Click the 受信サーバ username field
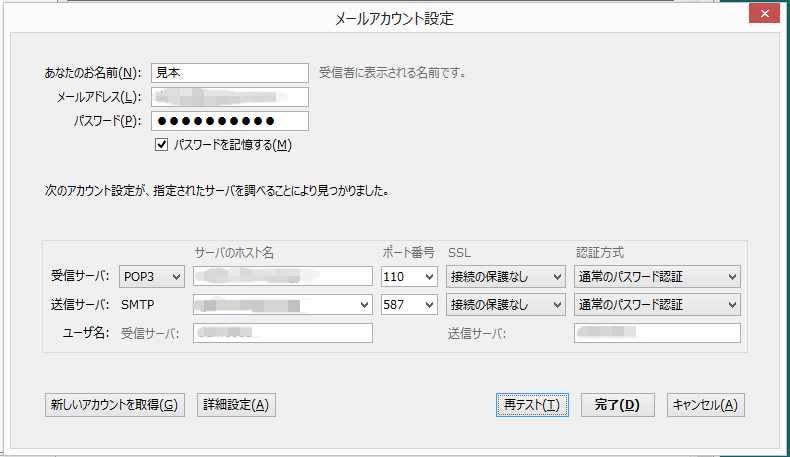Viewport: 790px width, 457px height. click(x=282, y=333)
